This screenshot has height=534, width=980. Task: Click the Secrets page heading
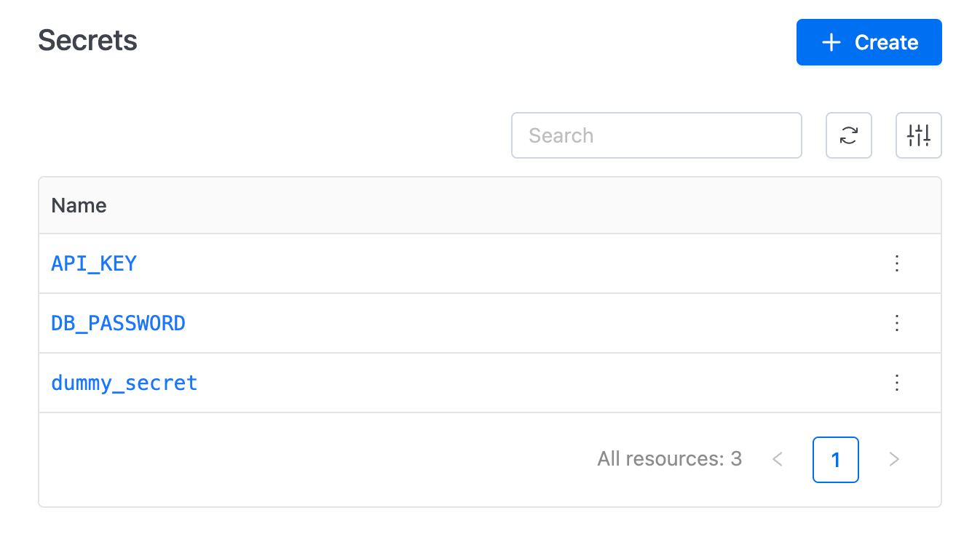87,40
